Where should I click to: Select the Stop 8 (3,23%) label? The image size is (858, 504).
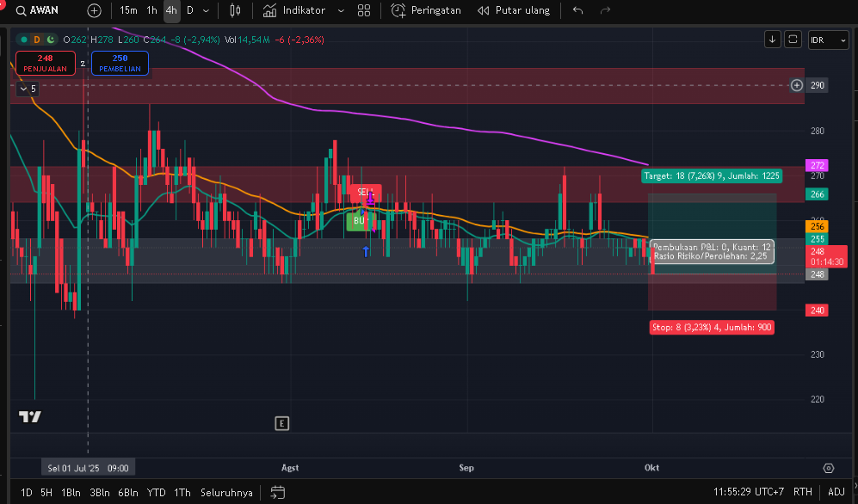point(712,328)
